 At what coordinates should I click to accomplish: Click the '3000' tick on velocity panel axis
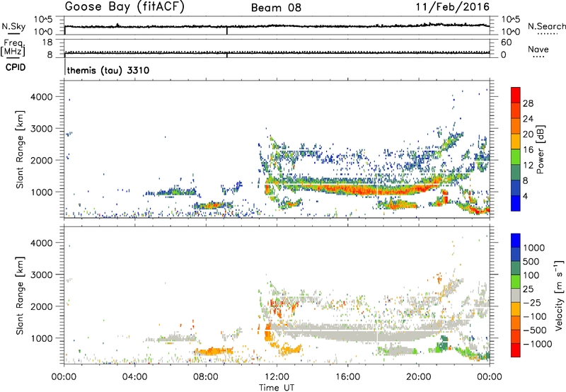41,275
